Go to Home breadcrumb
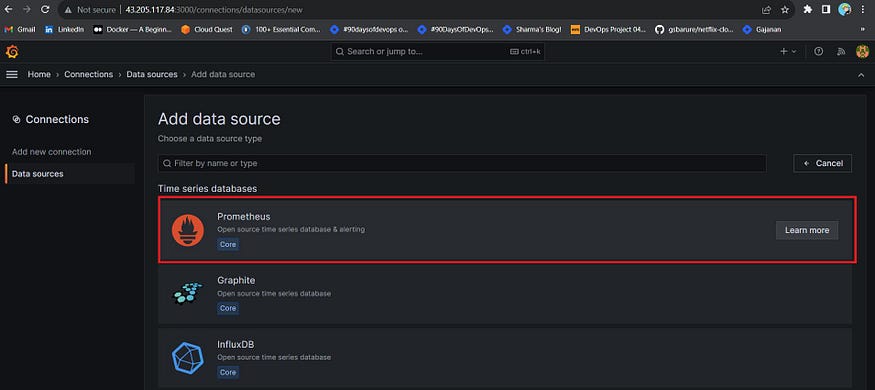The width and height of the screenshot is (875, 390). (39, 74)
